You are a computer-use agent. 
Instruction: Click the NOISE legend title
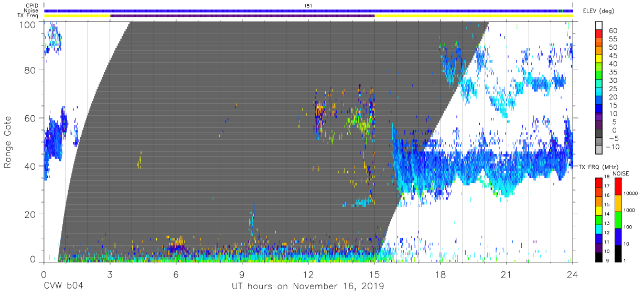coord(620,173)
